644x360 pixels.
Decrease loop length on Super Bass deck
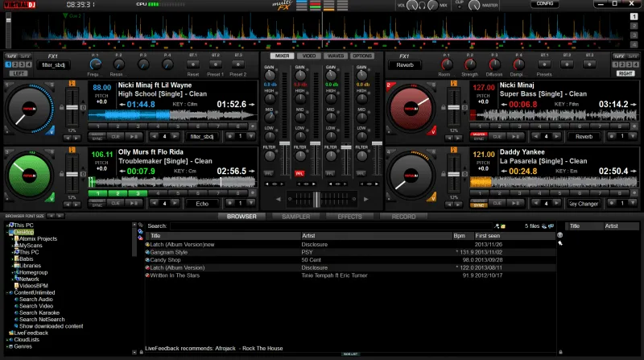[535, 136]
